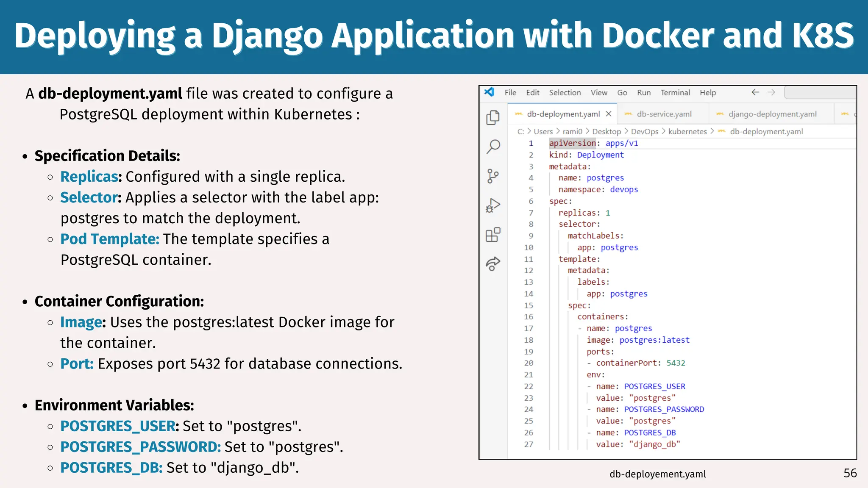This screenshot has width=868, height=488.
Task: Switch to the db-service.yaml tab
Action: (664, 114)
